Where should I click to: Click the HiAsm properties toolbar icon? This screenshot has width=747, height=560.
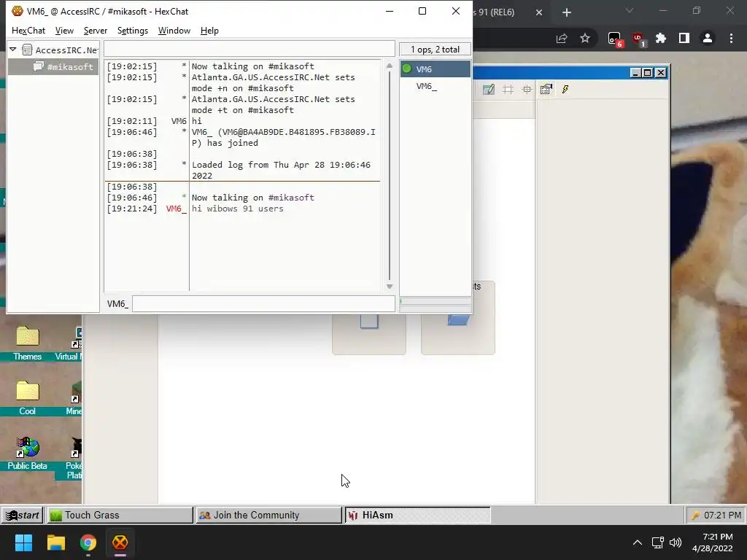click(546, 89)
